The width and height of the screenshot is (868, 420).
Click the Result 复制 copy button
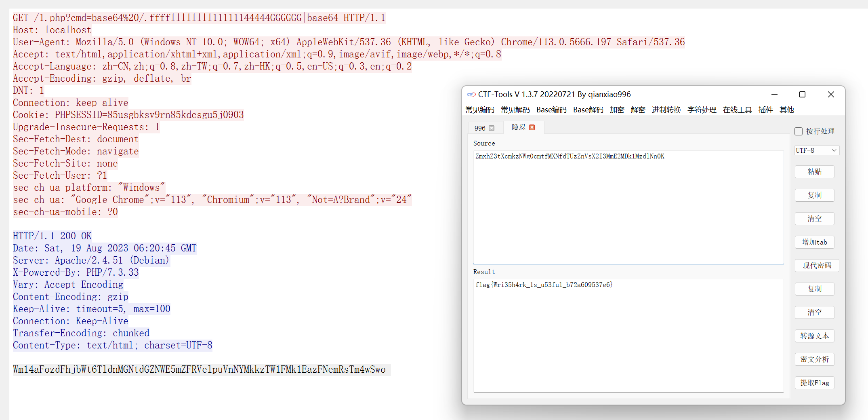tap(815, 289)
